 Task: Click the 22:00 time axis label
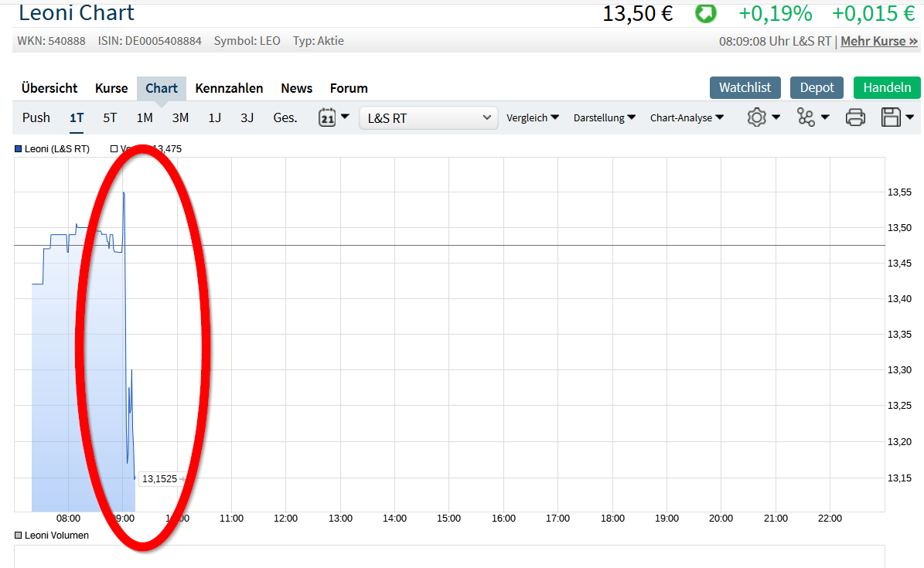pos(830,519)
